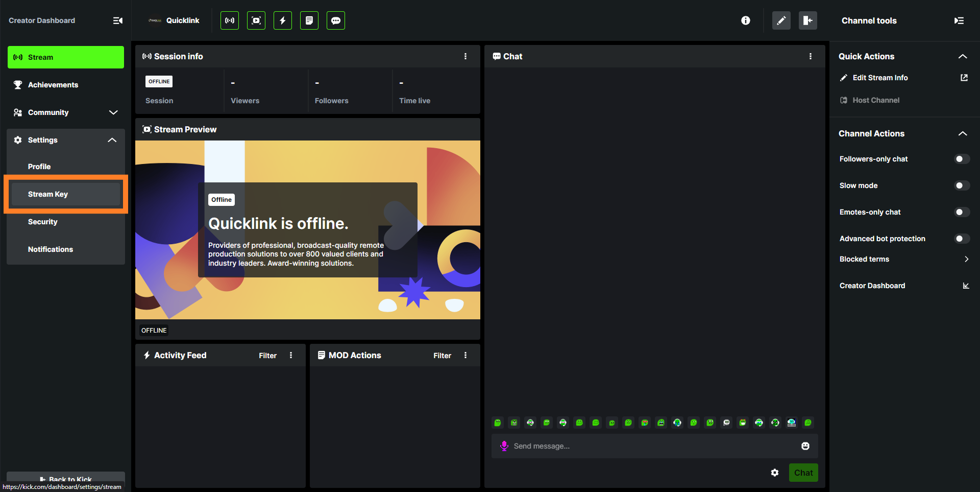This screenshot has height=492, width=980.
Task: Enable Followers-only chat toggle
Action: point(962,159)
